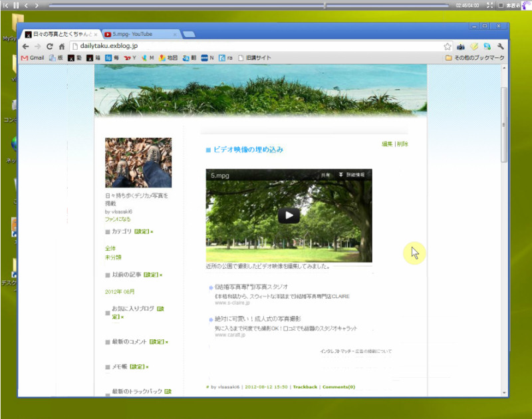Open the 結婚写真専門 写真スタジオ ad link
Viewport: 532px width, 419px height.
[x=251, y=287]
